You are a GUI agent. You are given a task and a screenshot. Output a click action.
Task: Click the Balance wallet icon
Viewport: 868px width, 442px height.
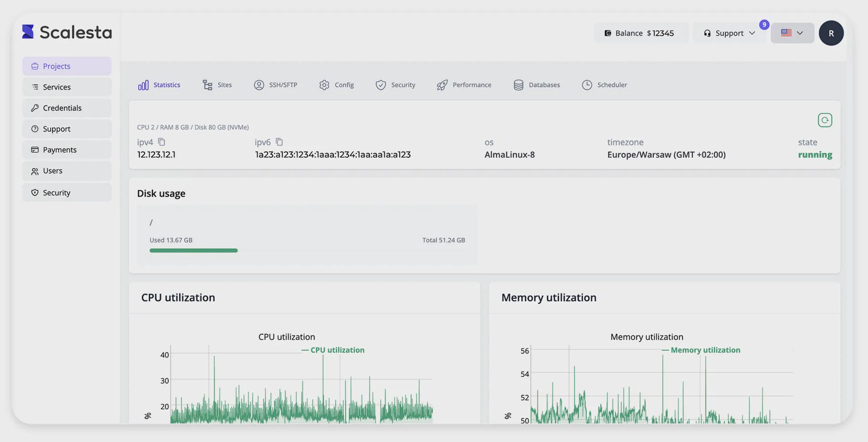coord(608,33)
